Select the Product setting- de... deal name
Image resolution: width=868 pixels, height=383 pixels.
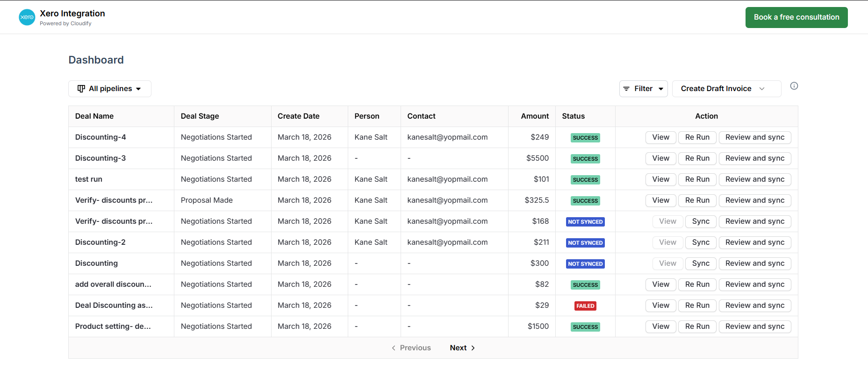point(113,326)
